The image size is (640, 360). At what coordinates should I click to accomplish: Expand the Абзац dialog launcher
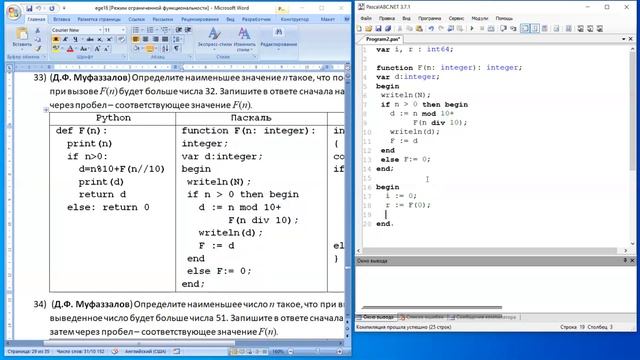coord(190,57)
